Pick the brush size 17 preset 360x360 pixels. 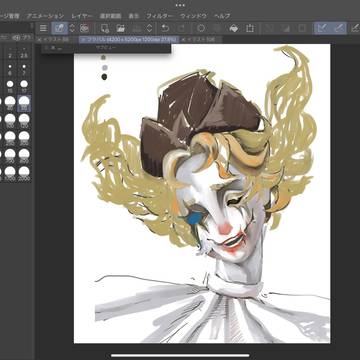[24, 86]
